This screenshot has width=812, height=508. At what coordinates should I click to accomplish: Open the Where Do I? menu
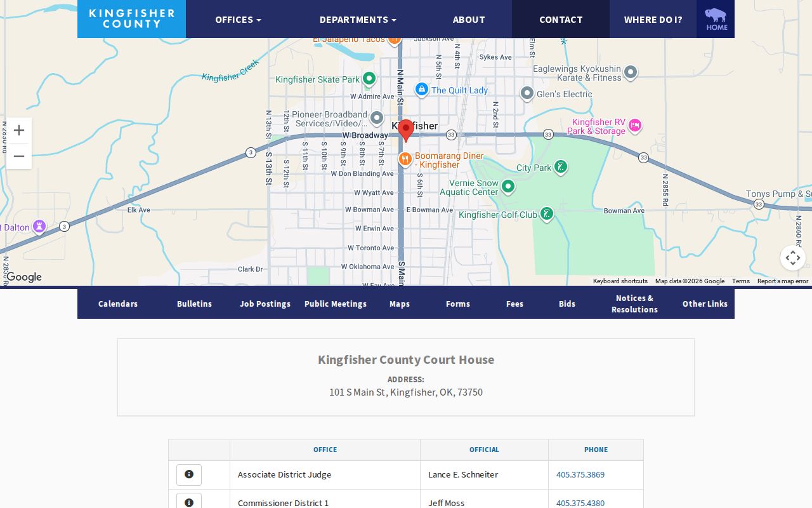point(653,20)
